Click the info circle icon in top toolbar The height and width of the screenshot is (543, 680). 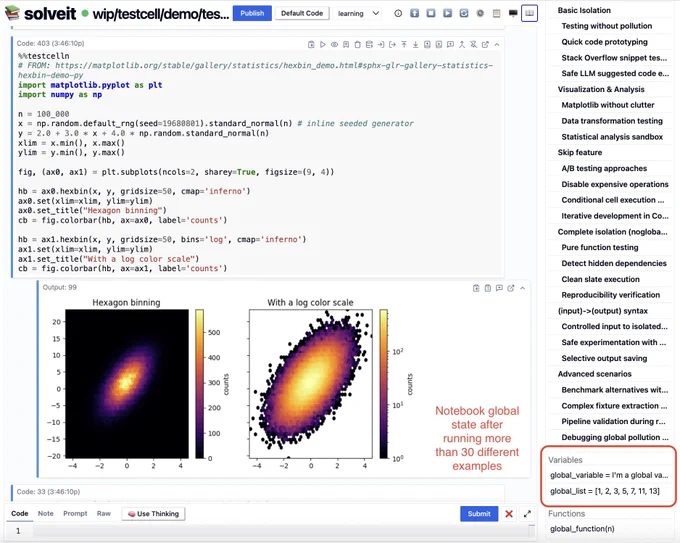(398, 13)
